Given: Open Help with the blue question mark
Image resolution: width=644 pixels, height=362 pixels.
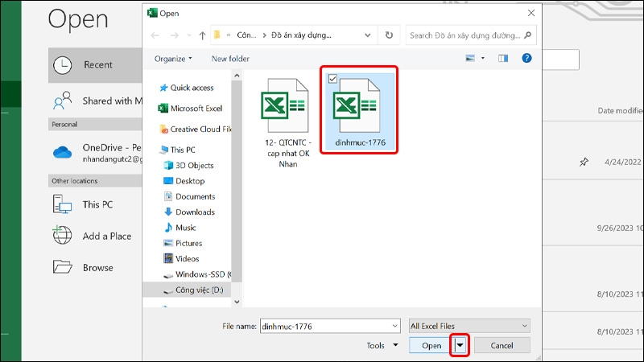Looking at the screenshot, I should point(526,58).
